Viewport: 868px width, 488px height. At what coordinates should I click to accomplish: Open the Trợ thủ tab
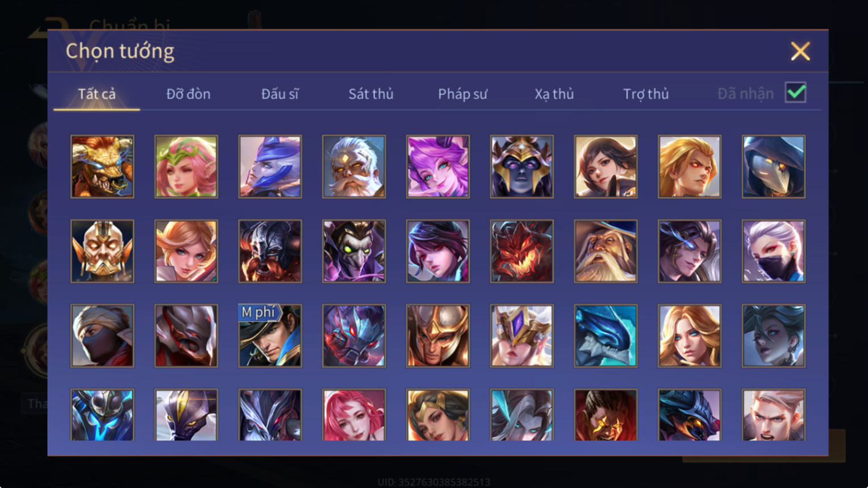(646, 94)
